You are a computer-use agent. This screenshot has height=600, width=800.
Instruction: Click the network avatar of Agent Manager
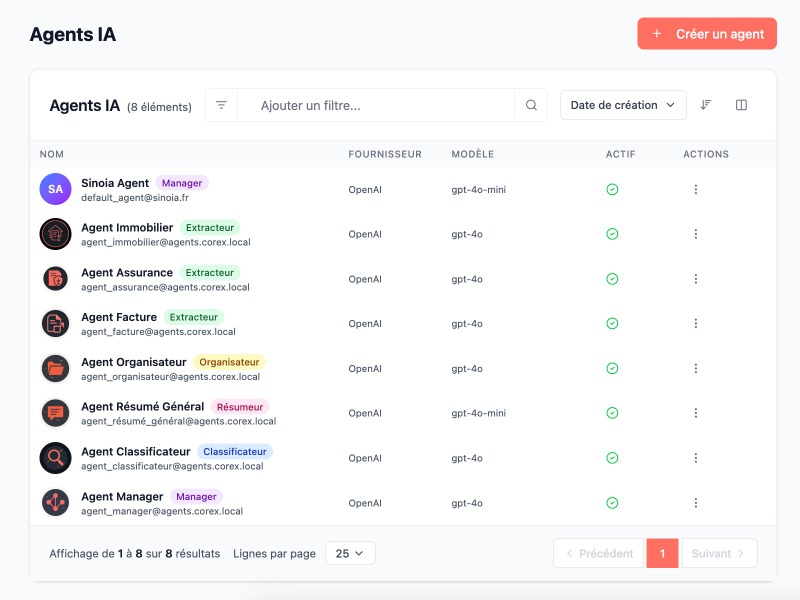pyautogui.click(x=55, y=503)
